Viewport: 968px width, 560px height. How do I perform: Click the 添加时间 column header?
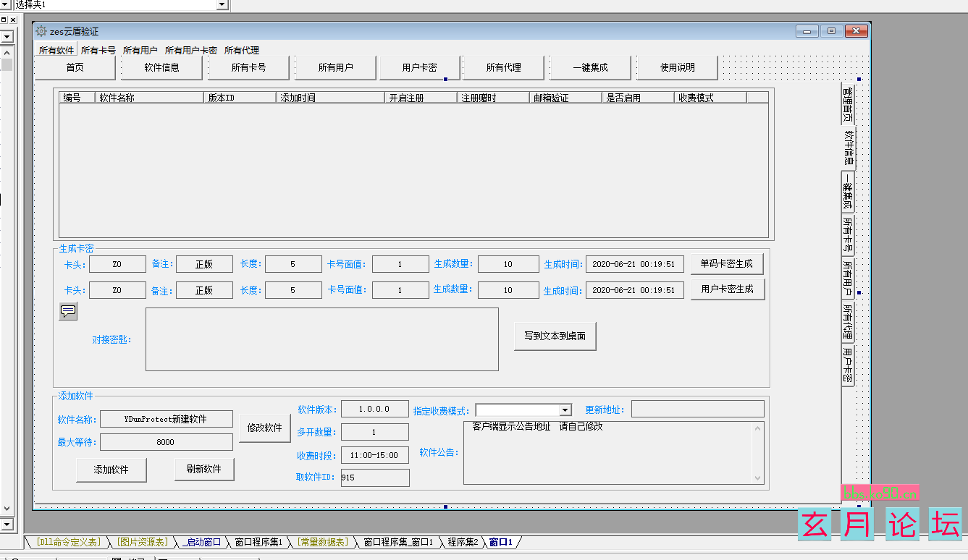tap(331, 98)
